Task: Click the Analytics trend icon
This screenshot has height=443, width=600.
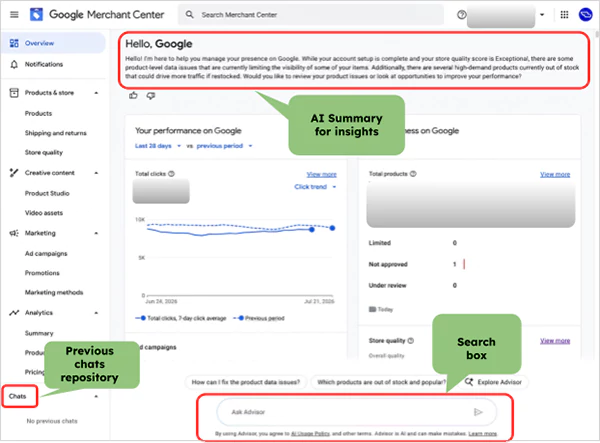Action: [x=14, y=313]
